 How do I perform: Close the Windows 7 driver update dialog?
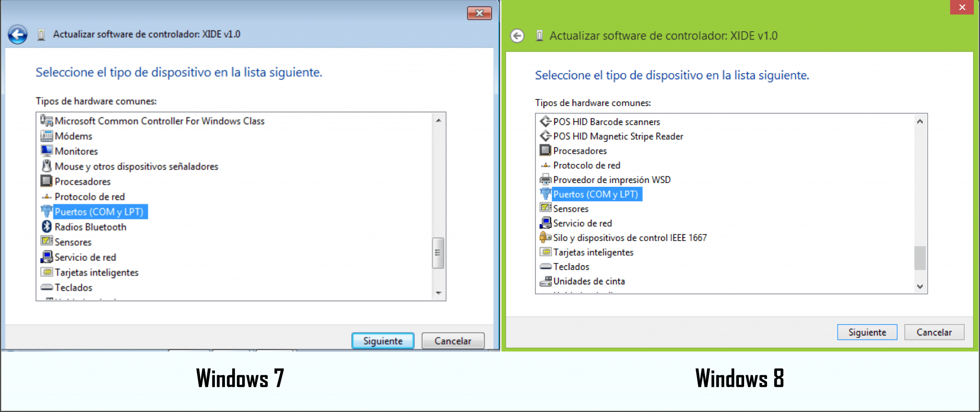(479, 13)
